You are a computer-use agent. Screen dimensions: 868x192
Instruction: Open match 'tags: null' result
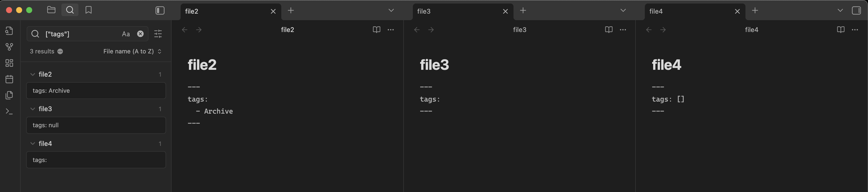[x=96, y=125]
